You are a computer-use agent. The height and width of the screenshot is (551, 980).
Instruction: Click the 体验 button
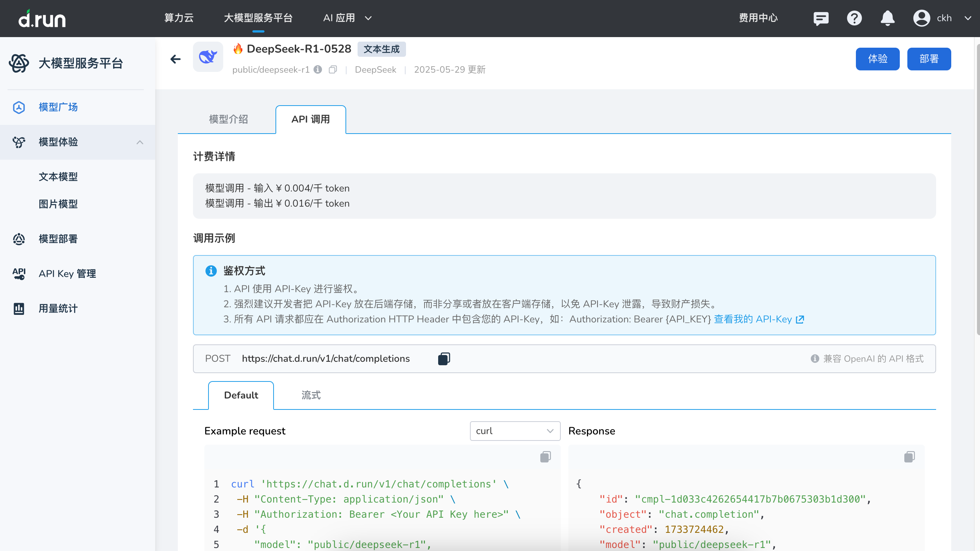click(x=877, y=59)
